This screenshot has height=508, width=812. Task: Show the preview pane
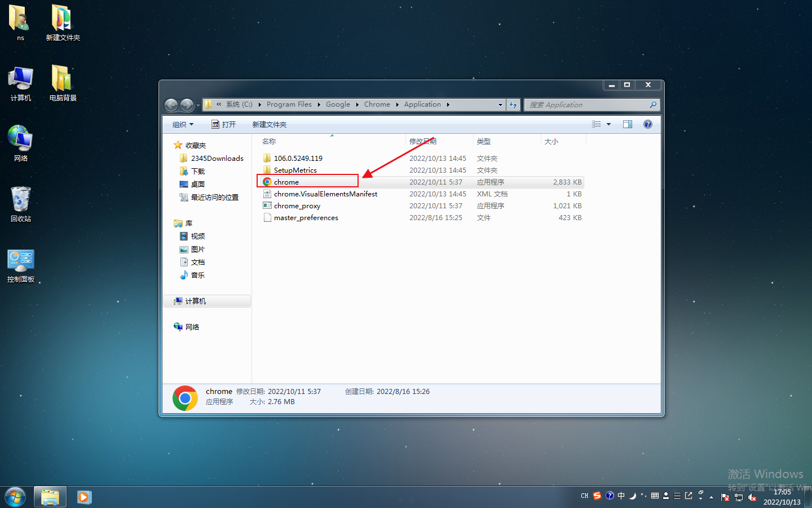tap(628, 124)
